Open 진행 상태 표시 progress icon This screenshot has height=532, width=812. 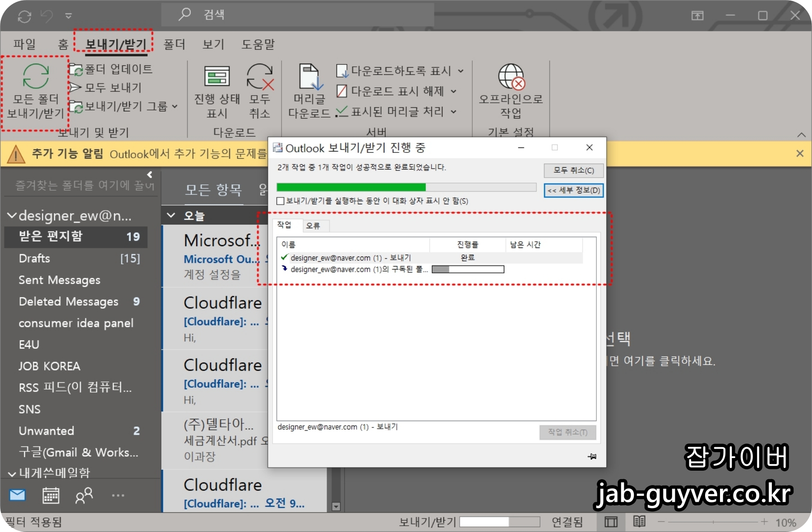tap(217, 76)
